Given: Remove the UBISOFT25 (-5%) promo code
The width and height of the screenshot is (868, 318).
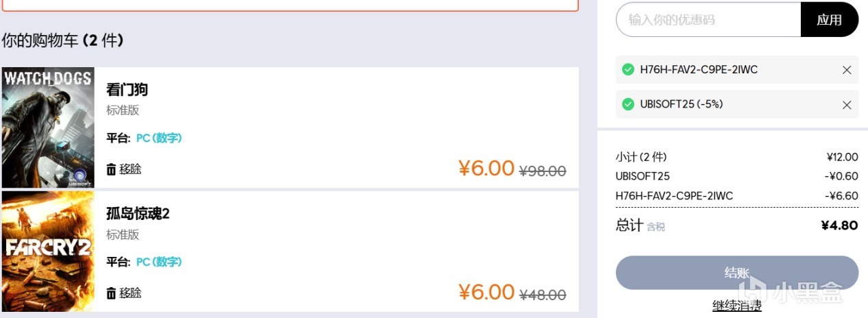Looking at the screenshot, I should [847, 105].
